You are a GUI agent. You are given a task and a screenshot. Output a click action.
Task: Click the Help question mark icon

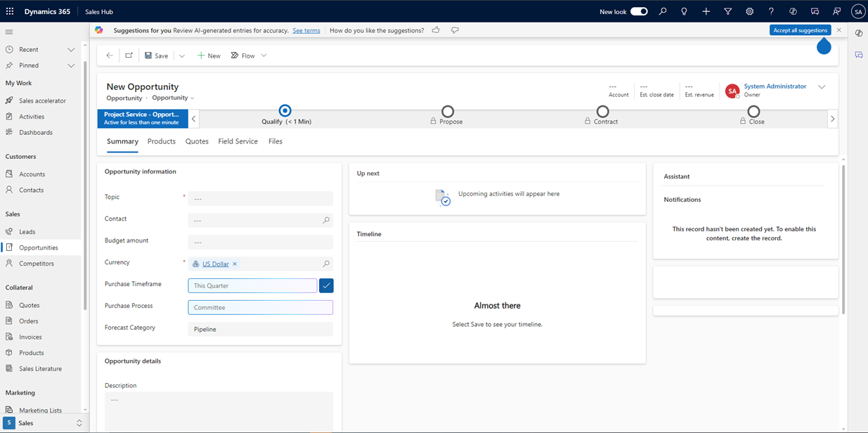[771, 11]
